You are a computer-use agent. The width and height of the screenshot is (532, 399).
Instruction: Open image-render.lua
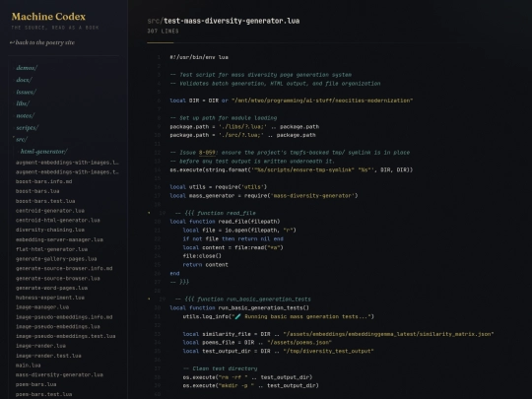pyautogui.click(x=40, y=346)
